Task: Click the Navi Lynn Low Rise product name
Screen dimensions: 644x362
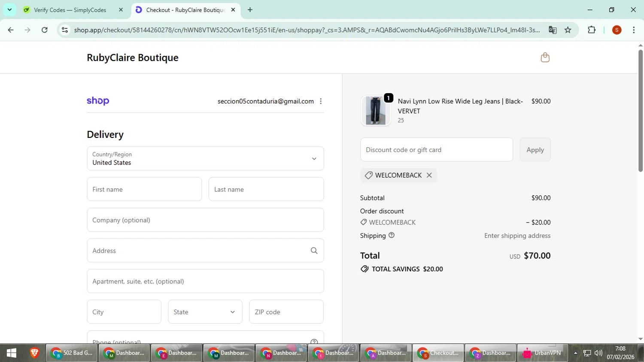Action: (x=460, y=106)
